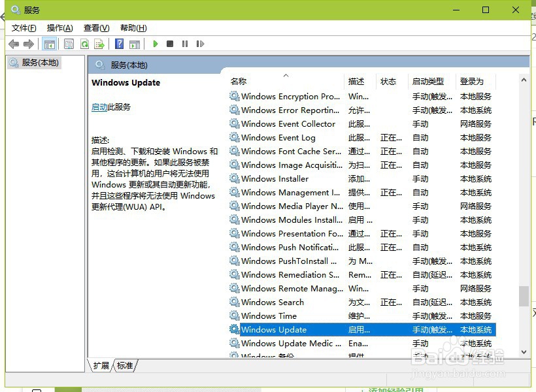Minimize the 服务 window

pyautogui.click(x=456, y=10)
